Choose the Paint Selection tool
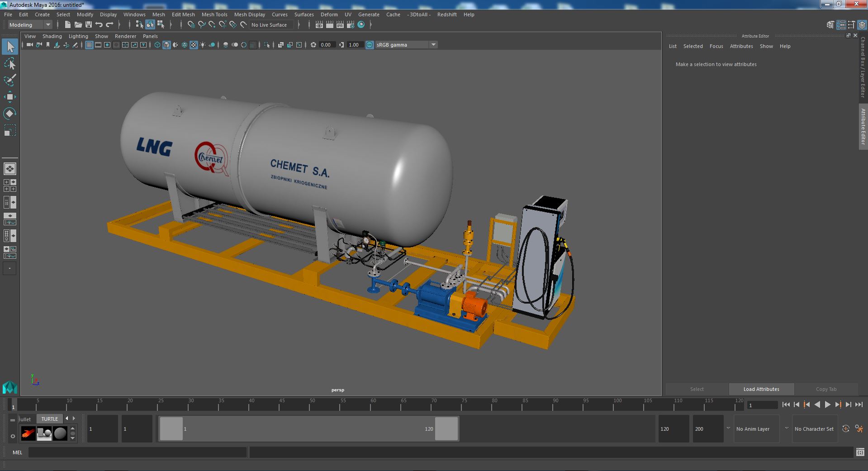Viewport: 868px width, 471px height. coord(10,81)
